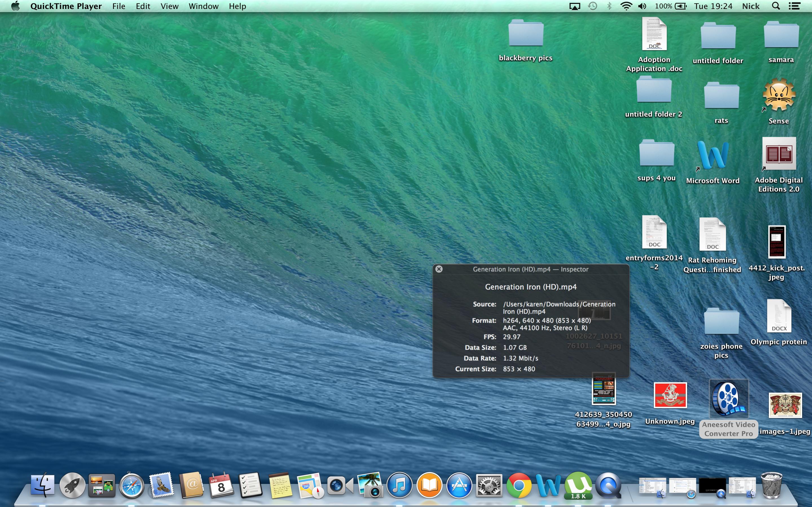Open Notification Center list icon
812x507 pixels.
(794, 6)
